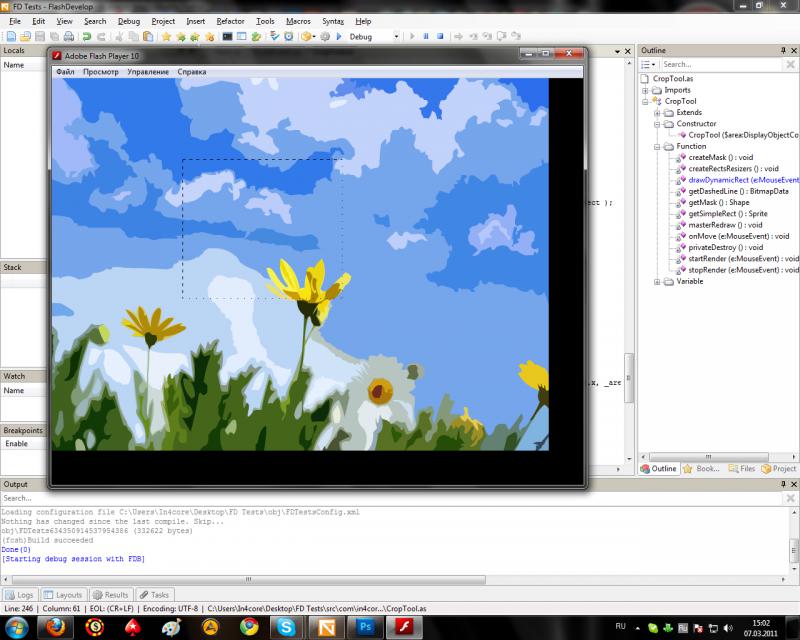Screen dimensions: 800x640
Task: Collapse the CropTool class node
Action: pyautogui.click(x=645, y=102)
